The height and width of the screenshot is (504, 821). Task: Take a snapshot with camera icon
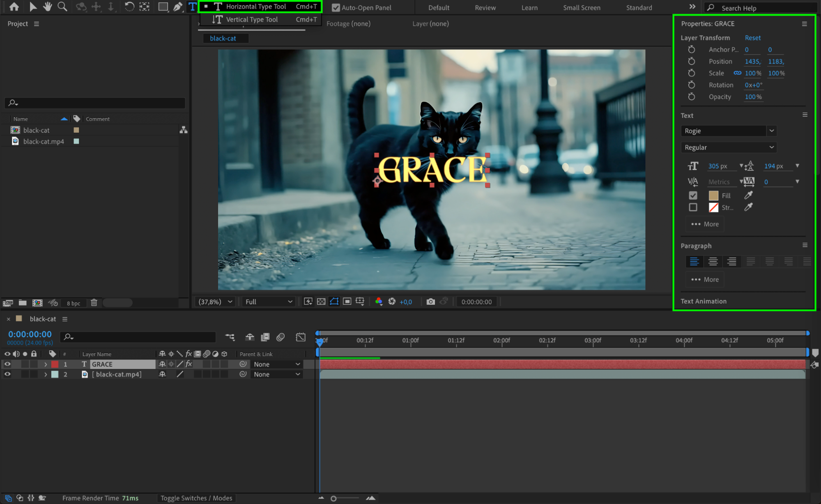(430, 301)
